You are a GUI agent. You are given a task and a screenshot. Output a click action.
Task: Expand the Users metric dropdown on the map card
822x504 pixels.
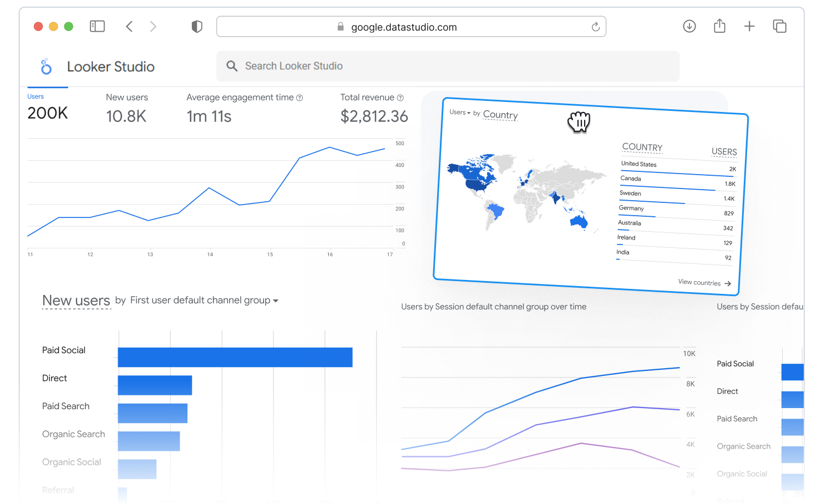pos(460,112)
